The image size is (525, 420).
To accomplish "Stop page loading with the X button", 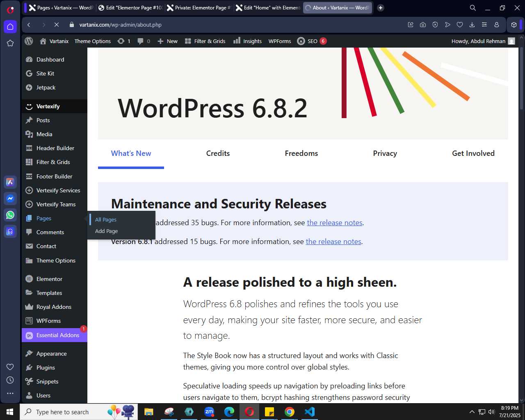I will coord(57,25).
